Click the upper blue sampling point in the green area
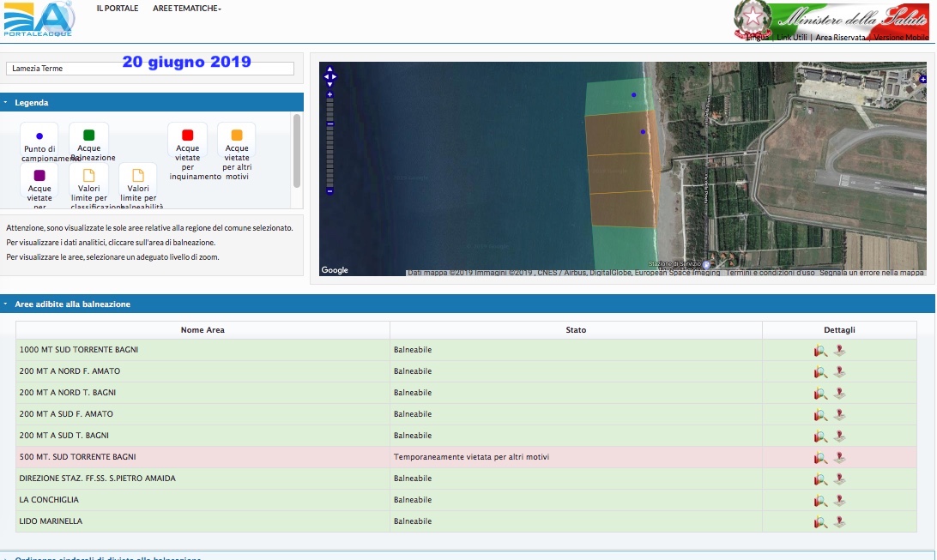This screenshot has height=560, width=937. 634,95
